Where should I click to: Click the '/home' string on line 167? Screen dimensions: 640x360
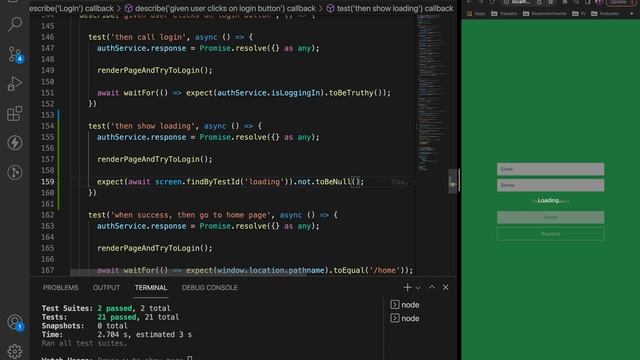point(384,270)
